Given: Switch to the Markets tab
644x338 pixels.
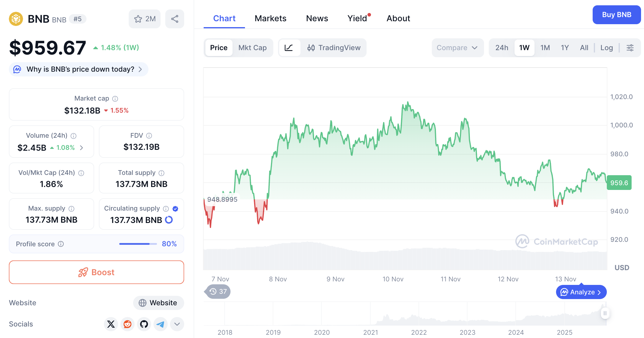Looking at the screenshot, I should click(x=270, y=18).
